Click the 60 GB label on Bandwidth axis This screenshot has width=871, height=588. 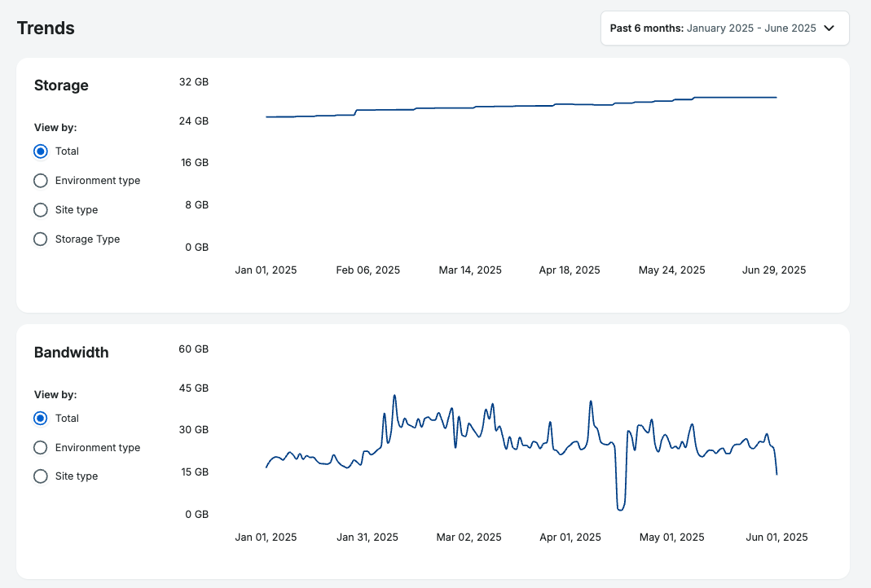tap(193, 349)
